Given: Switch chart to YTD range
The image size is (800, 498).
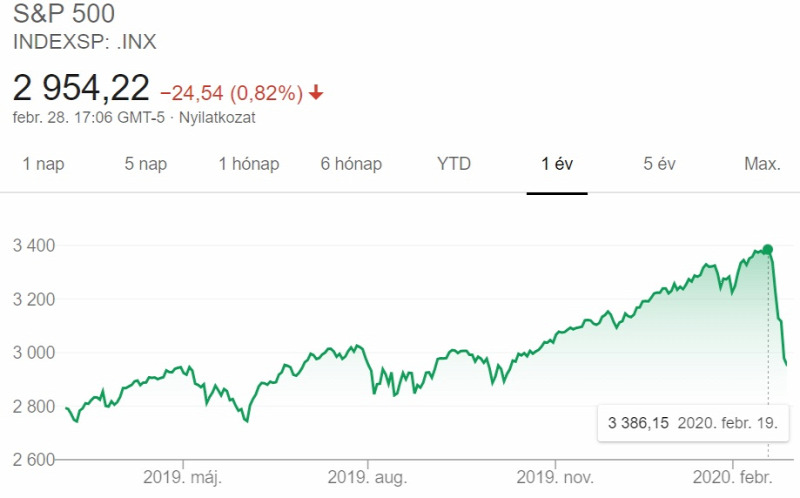Looking at the screenshot, I should [x=454, y=164].
